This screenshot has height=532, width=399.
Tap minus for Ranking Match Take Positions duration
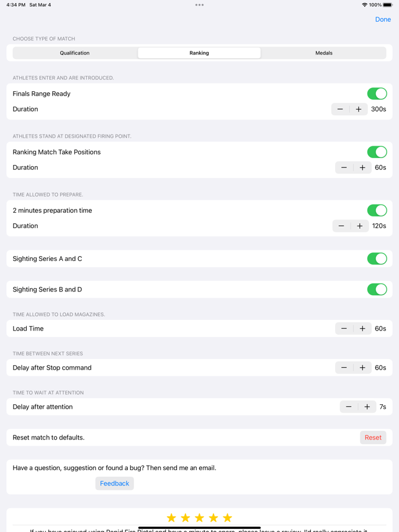[344, 167]
